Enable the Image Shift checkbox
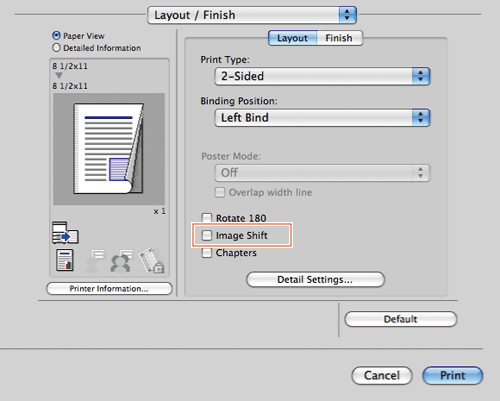 pos(207,235)
